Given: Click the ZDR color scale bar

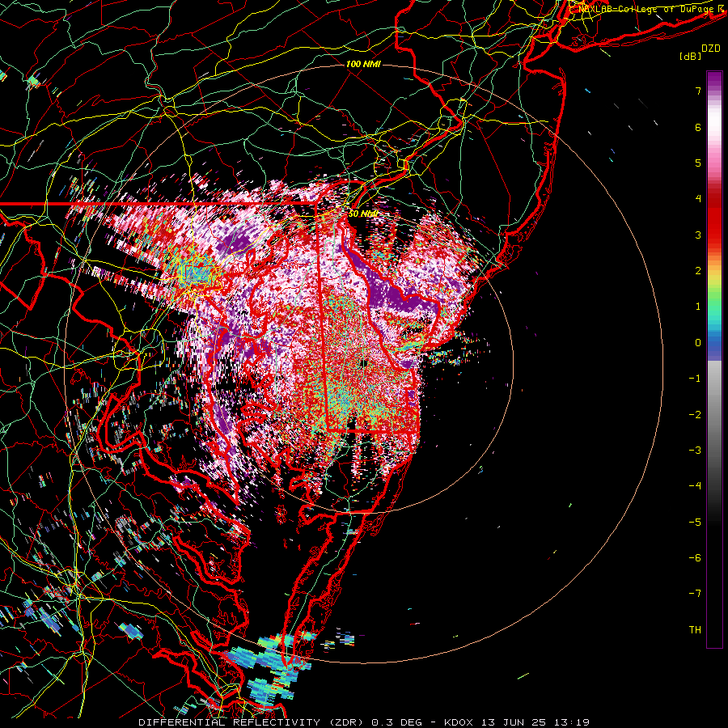Looking at the screenshot, I should point(714,359).
